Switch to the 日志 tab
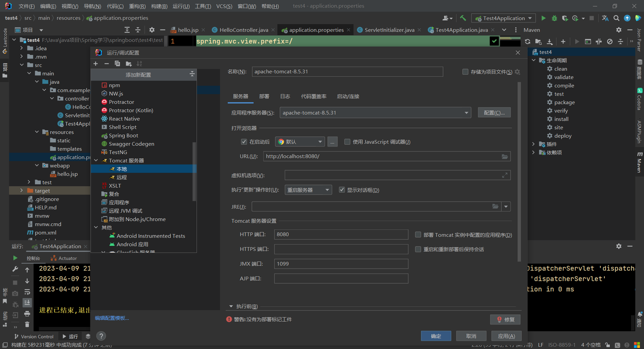The image size is (644, 349). (285, 97)
